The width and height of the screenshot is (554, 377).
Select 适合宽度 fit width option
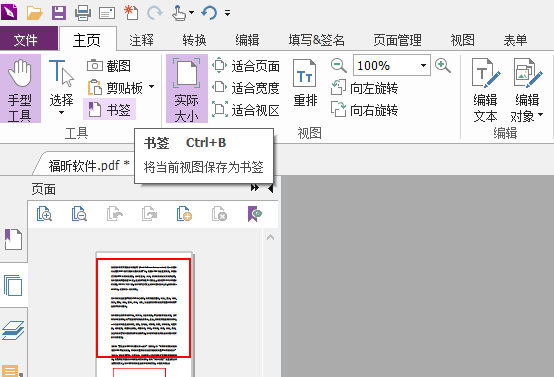point(246,88)
